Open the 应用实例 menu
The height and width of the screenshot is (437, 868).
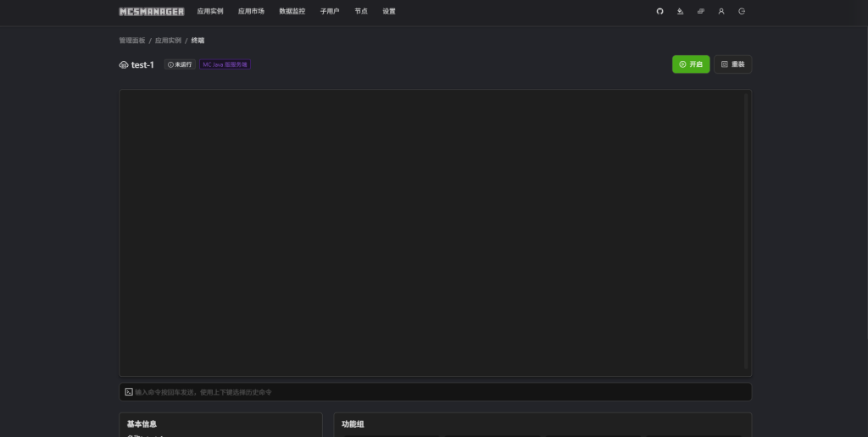tap(209, 12)
